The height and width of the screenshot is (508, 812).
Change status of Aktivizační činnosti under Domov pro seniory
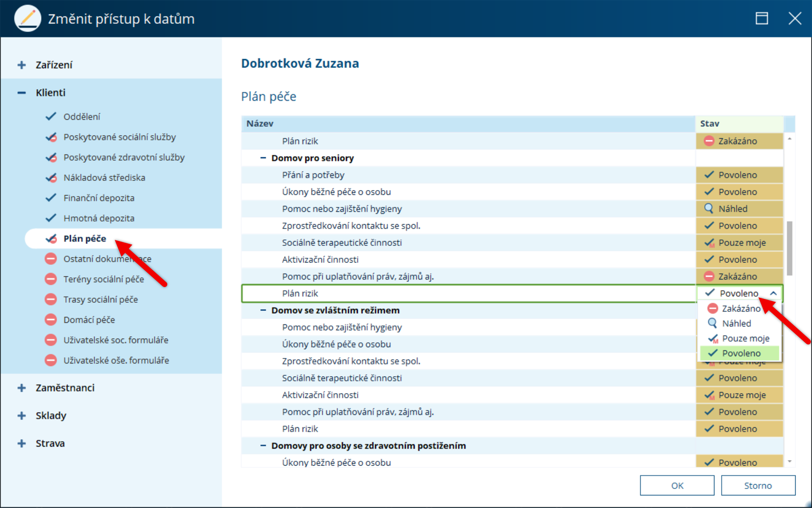[x=739, y=259]
